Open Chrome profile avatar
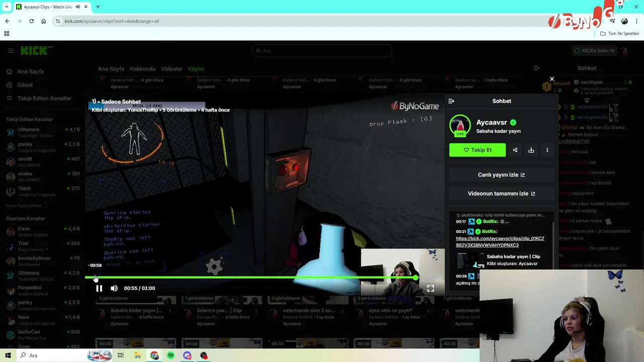Image resolution: width=644 pixels, height=362 pixels. [x=624, y=21]
